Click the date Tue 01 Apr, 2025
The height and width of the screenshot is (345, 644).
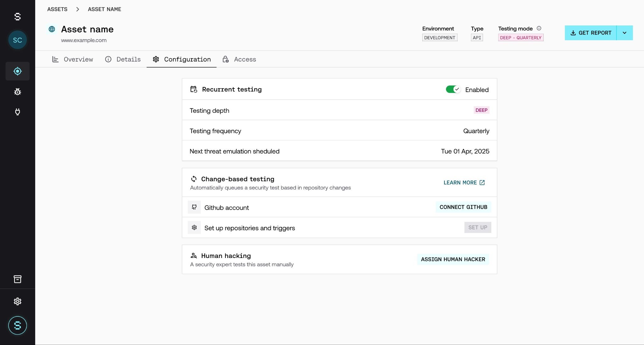point(465,151)
